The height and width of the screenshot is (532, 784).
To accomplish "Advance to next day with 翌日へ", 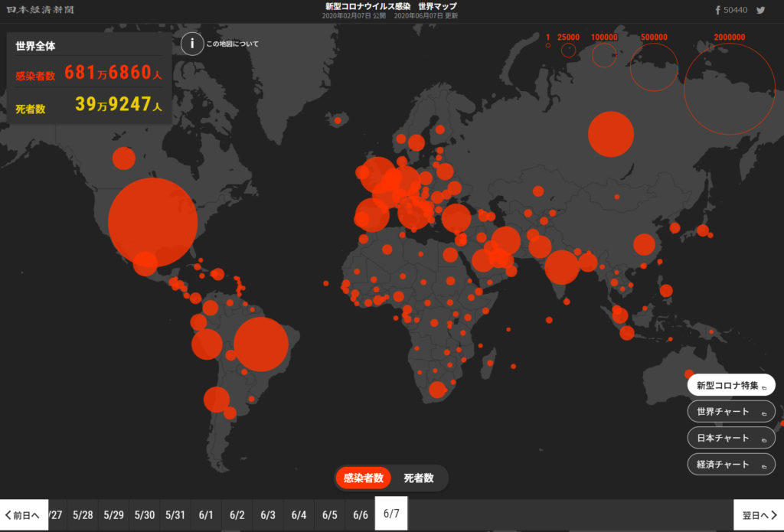I will point(758,515).
